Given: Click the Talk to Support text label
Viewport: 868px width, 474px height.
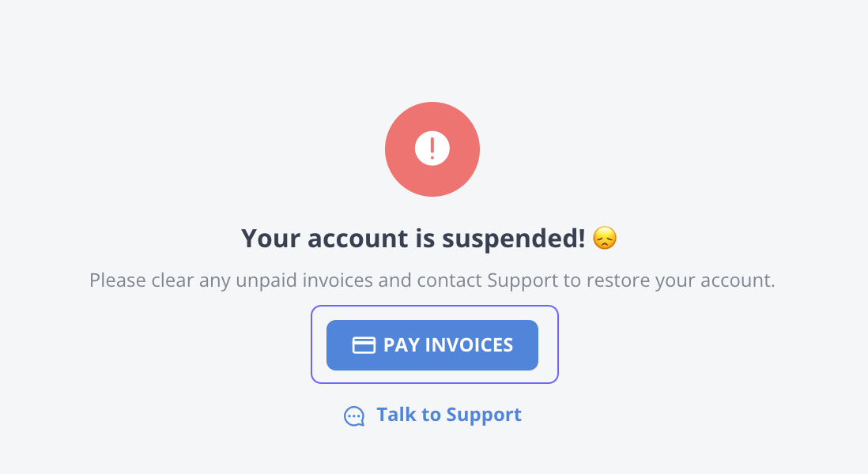Looking at the screenshot, I should click(x=448, y=414).
